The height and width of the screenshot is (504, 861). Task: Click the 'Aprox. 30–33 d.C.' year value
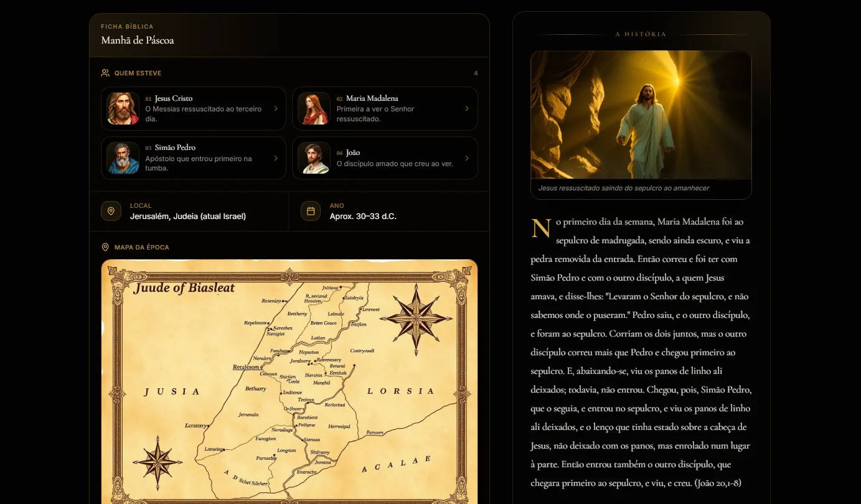pyautogui.click(x=363, y=217)
